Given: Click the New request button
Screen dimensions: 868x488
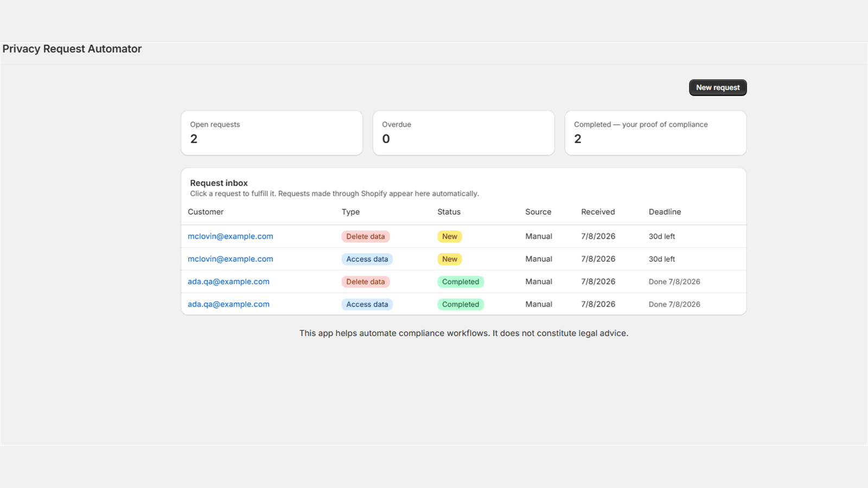Looking at the screenshot, I should click(x=718, y=87).
